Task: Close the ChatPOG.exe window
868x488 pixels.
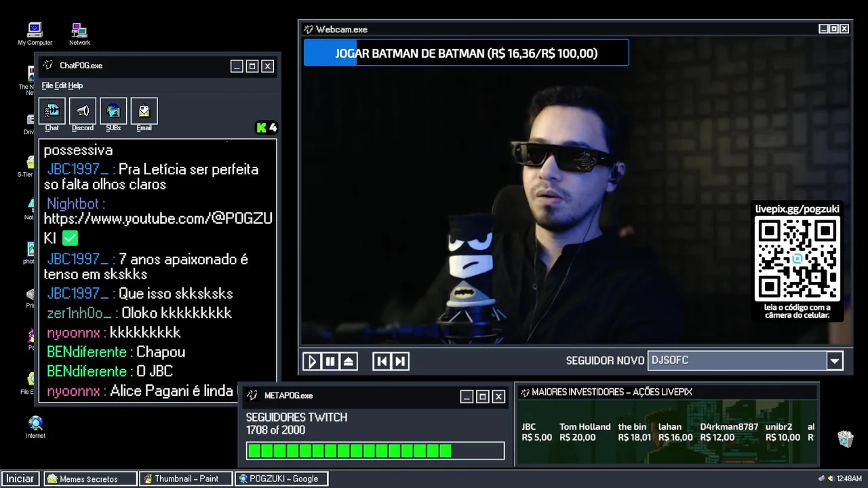Action: pyautogui.click(x=267, y=66)
